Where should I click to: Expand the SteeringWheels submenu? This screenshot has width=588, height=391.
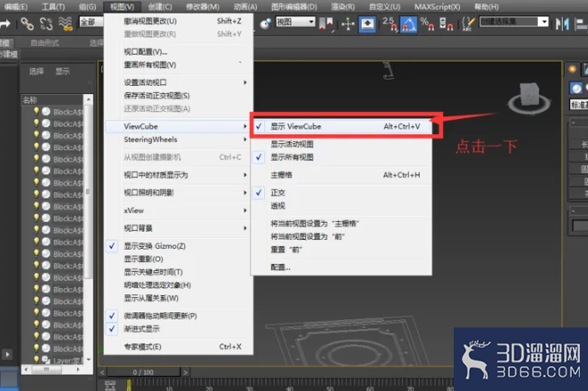[x=178, y=140]
